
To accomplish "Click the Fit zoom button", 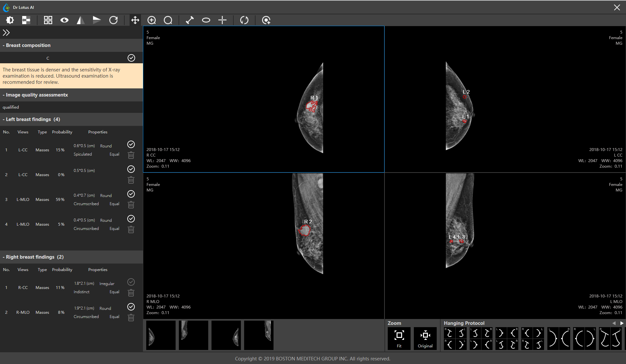I will click(x=399, y=338).
